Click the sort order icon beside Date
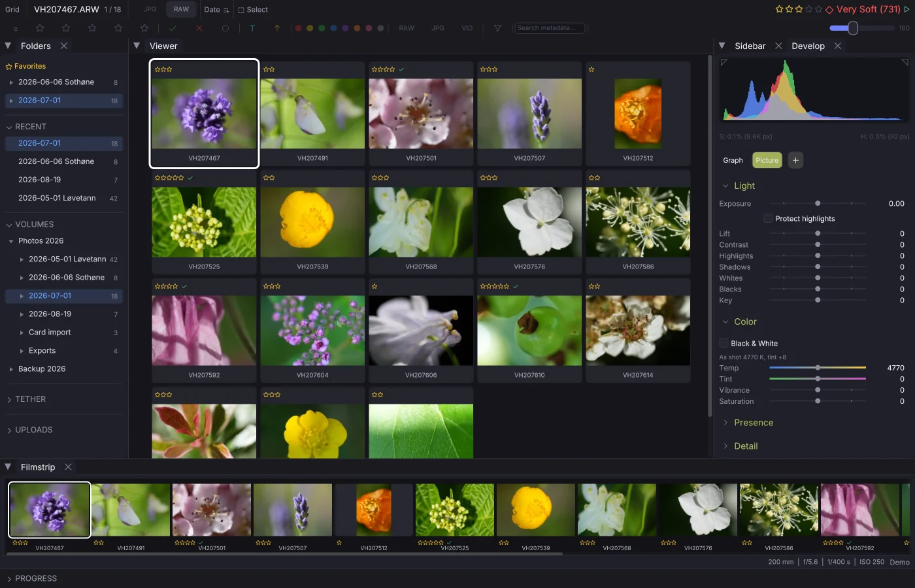 point(226,10)
